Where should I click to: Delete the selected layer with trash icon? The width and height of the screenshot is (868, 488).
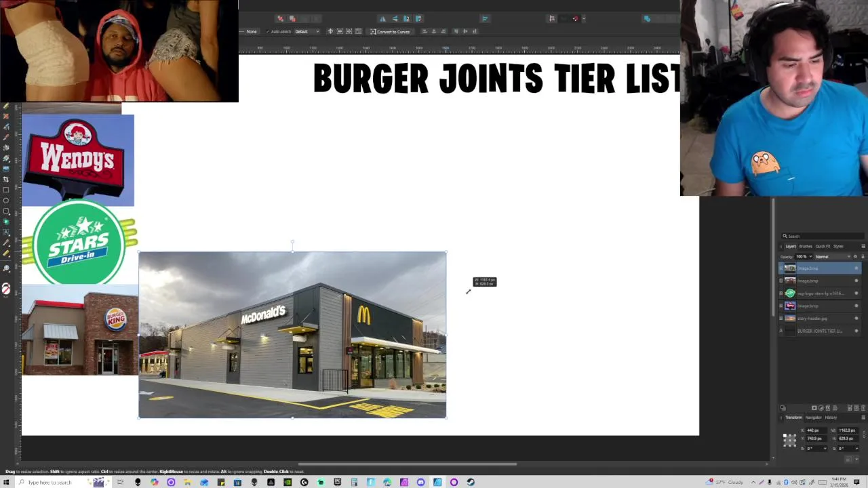click(863, 407)
